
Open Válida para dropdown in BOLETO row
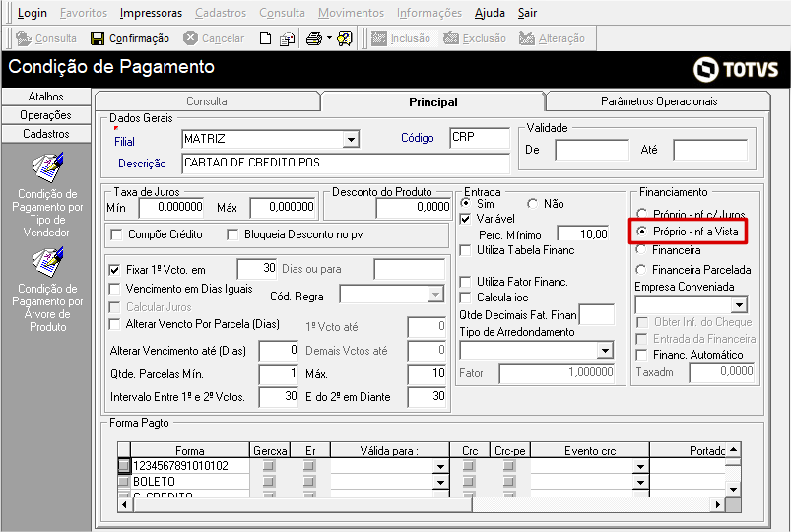(x=440, y=482)
